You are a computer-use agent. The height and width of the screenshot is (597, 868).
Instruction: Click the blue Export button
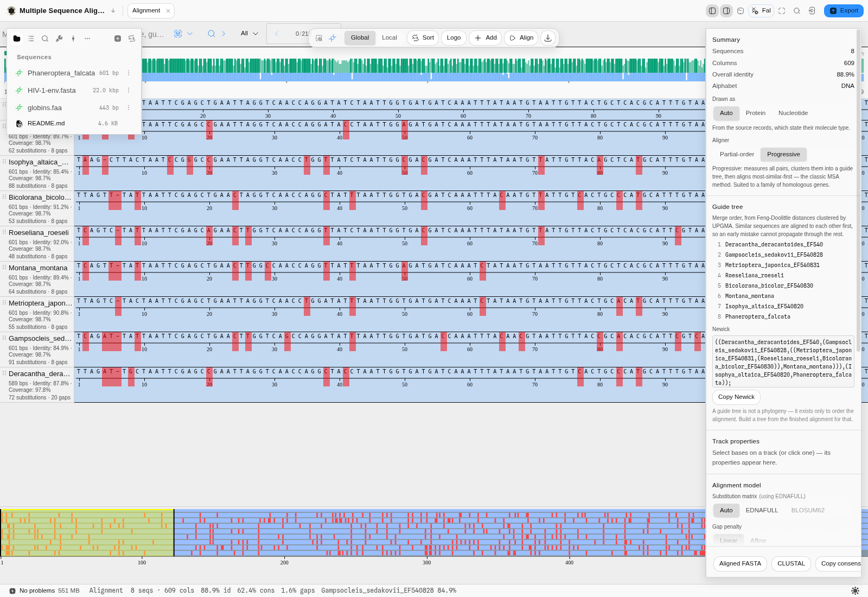pyautogui.click(x=844, y=11)
